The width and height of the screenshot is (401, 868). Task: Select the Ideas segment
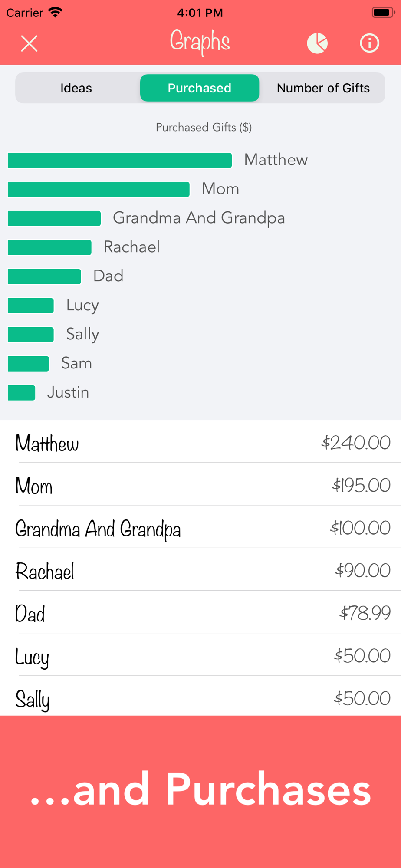(76, 88)
